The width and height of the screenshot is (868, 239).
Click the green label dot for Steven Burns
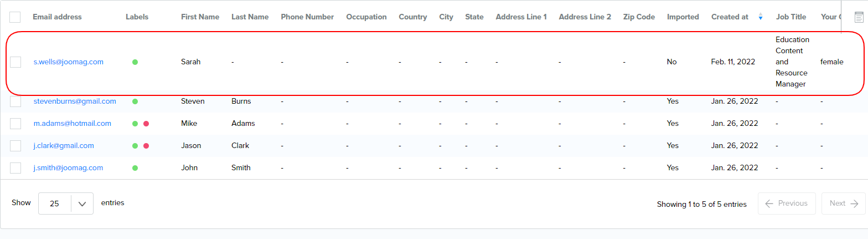(x=135, y=101)
